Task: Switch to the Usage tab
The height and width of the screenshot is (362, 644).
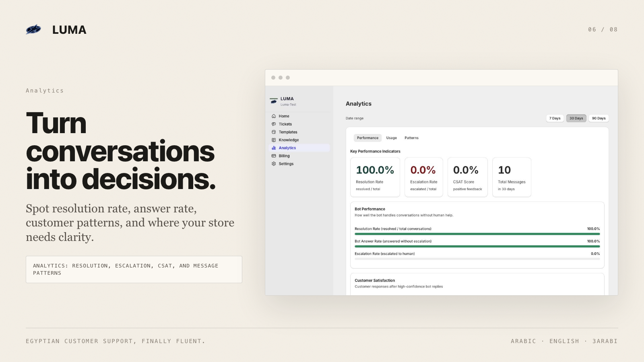Action: (392, 138)
